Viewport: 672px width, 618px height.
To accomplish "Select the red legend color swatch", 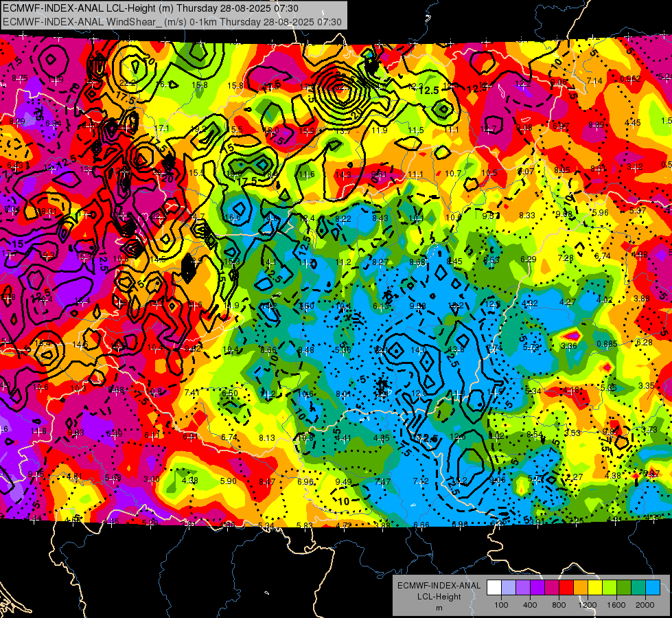I will coord(566,588).
